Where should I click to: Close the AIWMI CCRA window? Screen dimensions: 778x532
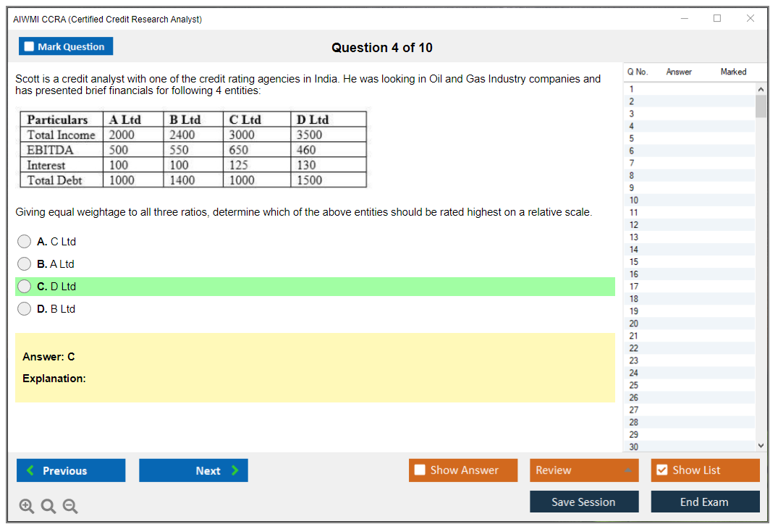(750, 19)
